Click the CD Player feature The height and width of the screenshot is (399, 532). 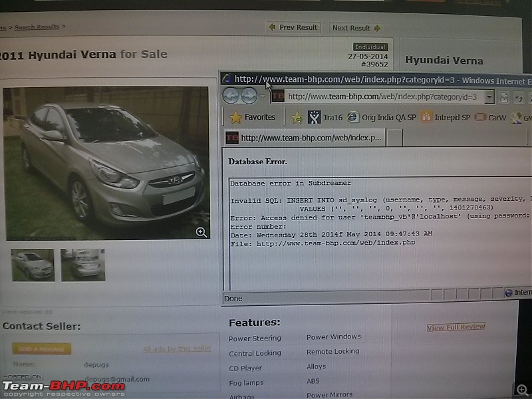(x=245, y=368)
